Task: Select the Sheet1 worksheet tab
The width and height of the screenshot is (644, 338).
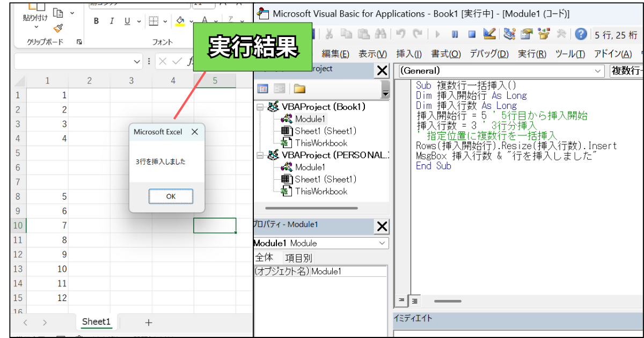Action: point(97,322)
